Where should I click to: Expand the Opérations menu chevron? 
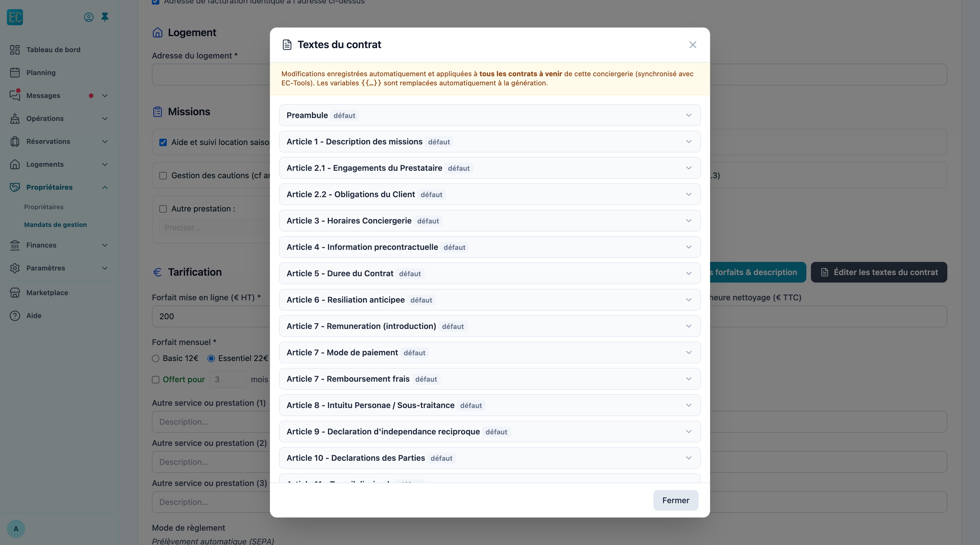coord(105,119)
